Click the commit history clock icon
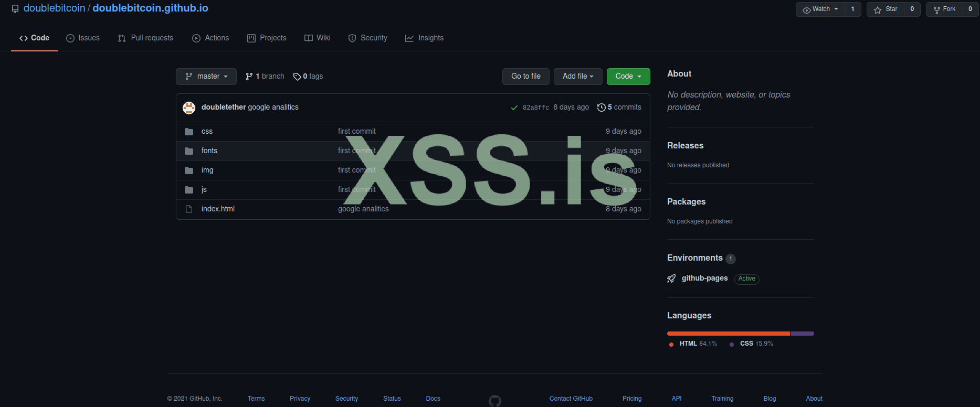980x407 pixels. [602, 107]
